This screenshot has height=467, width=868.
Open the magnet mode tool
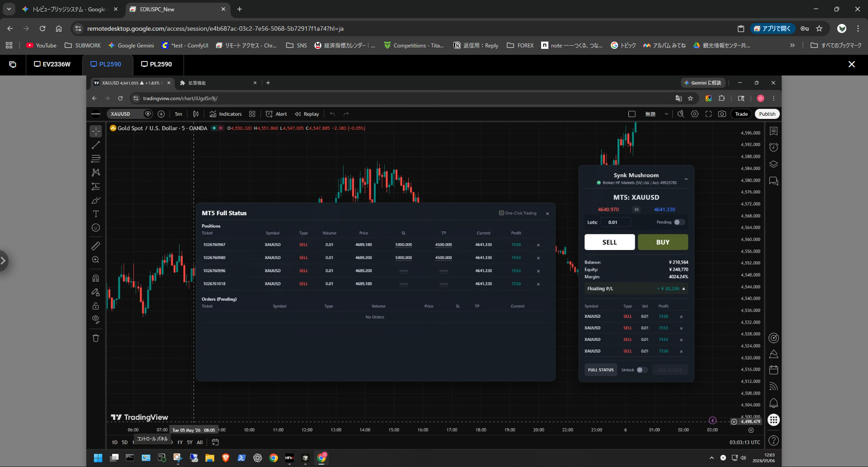click(x=96, y=278)
